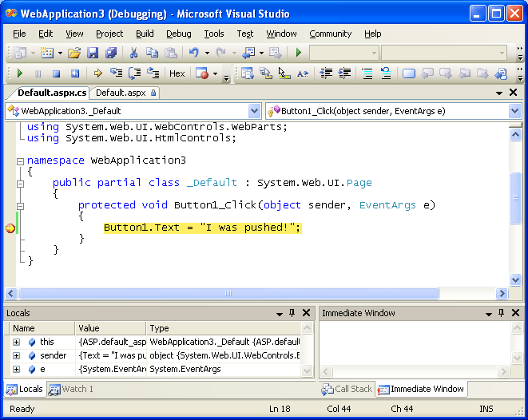Viewport: 528px width, 420px height.
Task: Save the current file with the floppy icon
Action: [x=93, y=53]
